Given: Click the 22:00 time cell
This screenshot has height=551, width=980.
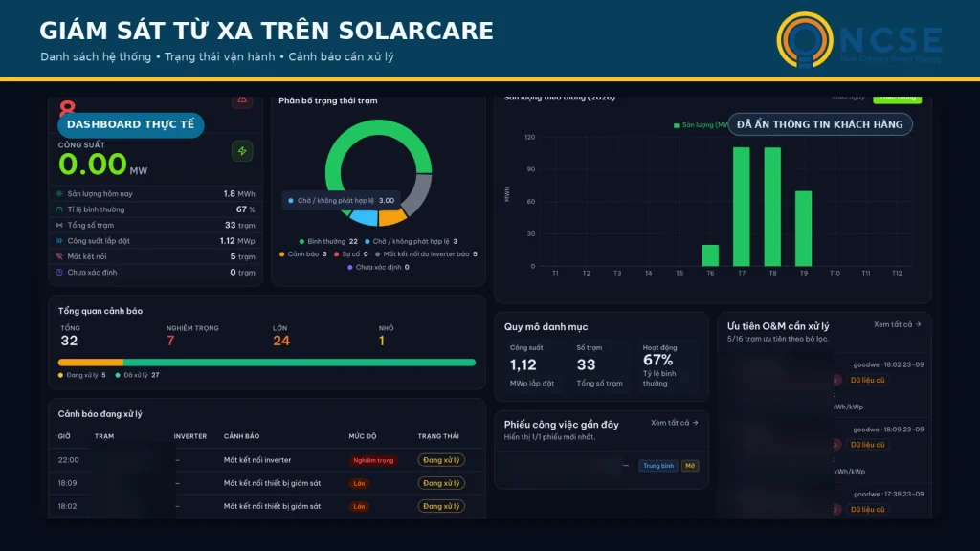Looking at the screenshot, I should coord(69,460).
